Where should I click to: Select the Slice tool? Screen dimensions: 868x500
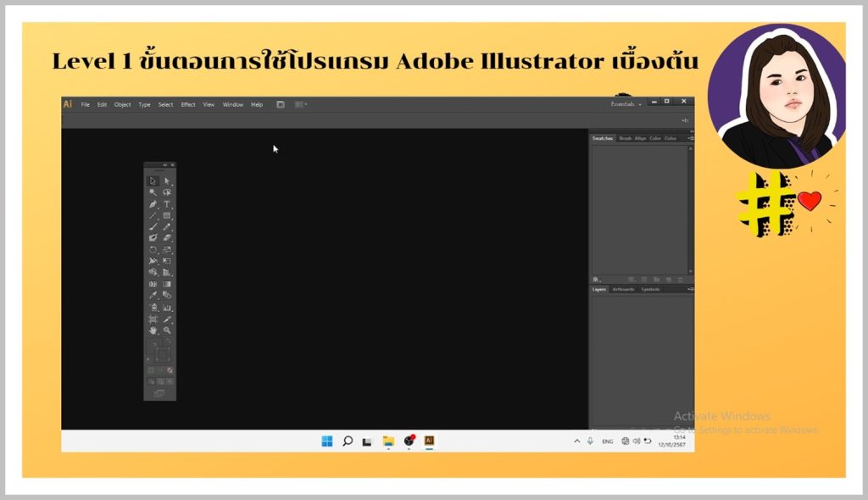point(167,319)
